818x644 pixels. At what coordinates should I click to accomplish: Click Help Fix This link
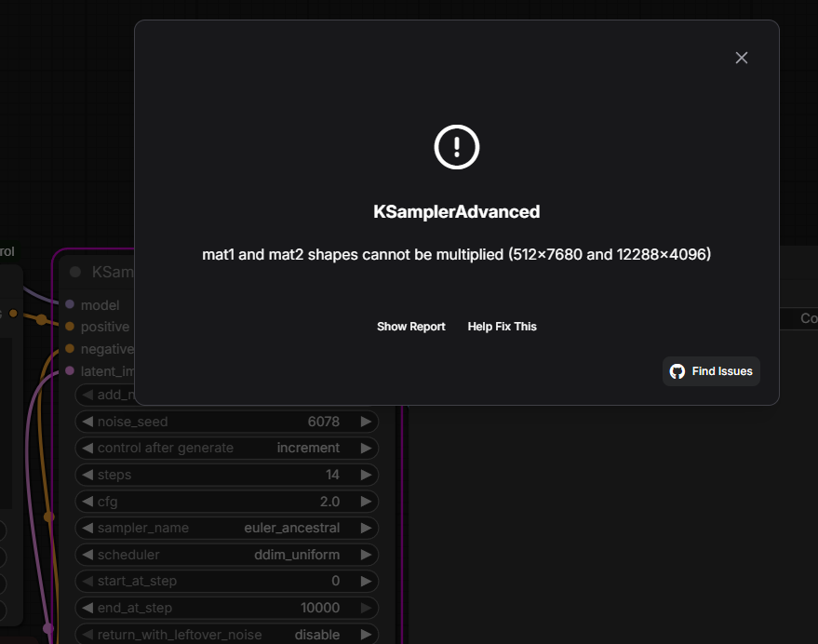[x=502, y=327]
